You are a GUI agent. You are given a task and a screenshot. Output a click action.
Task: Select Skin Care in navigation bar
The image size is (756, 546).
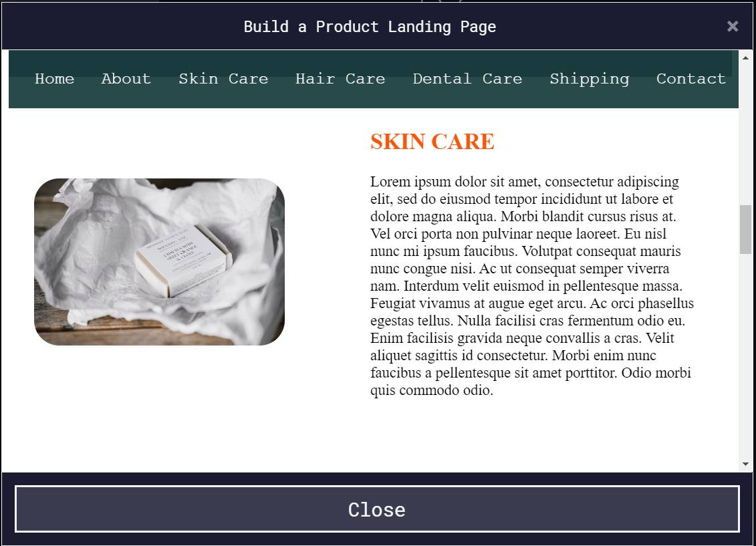tap(223, 79)
